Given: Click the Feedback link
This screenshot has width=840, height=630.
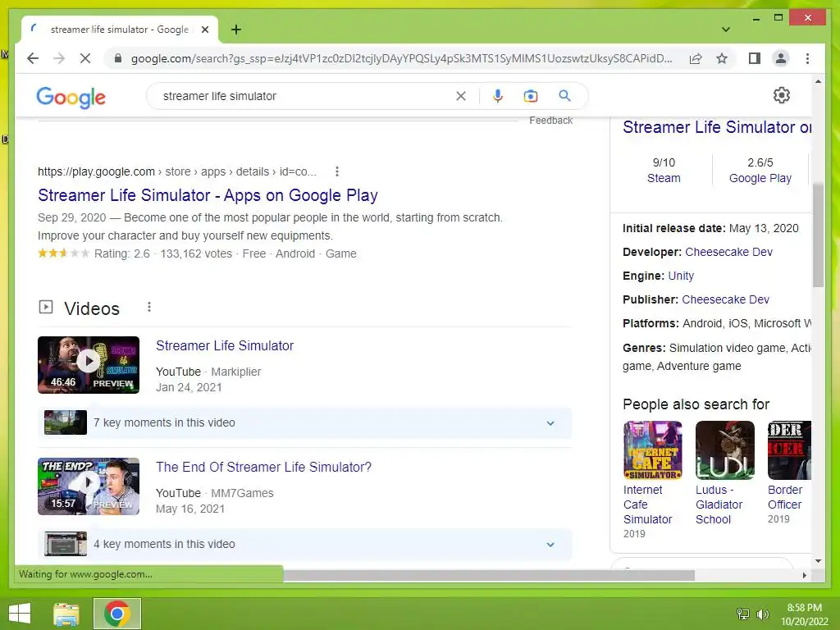Looking at the screenshot, I should tap(550, 121).
